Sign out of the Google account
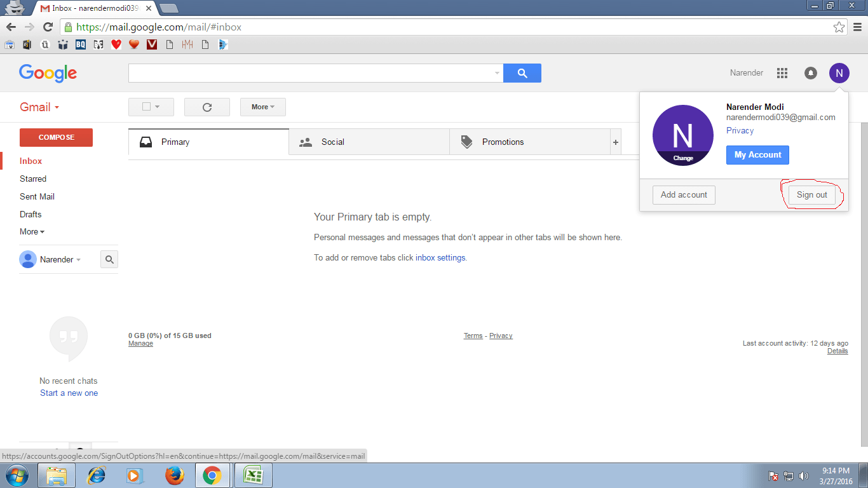The height and width of the screenshot is (488, 868). pyautogui.click(x=811, y=195)
